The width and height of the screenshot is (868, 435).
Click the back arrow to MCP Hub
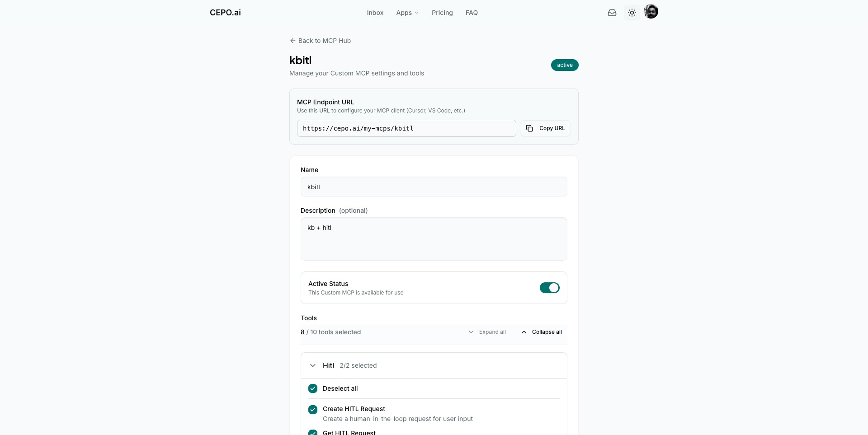click(292, 41)
